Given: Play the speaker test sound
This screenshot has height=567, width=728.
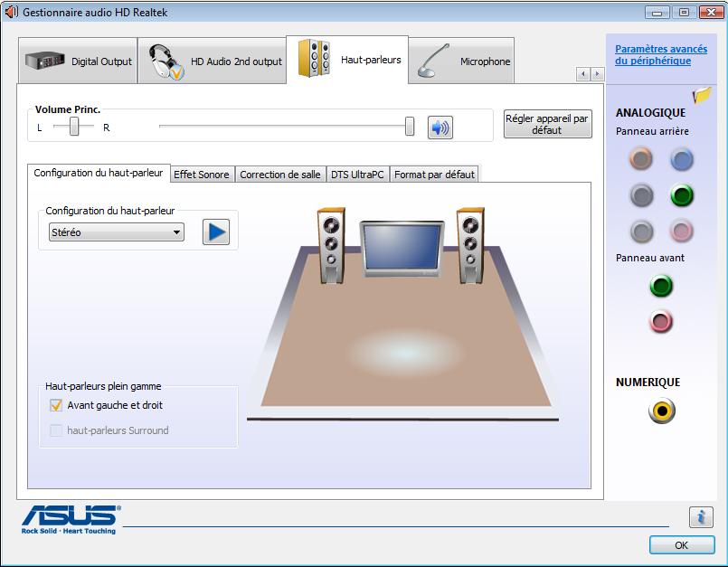Looking at the screenshot, I should point(216,232).
